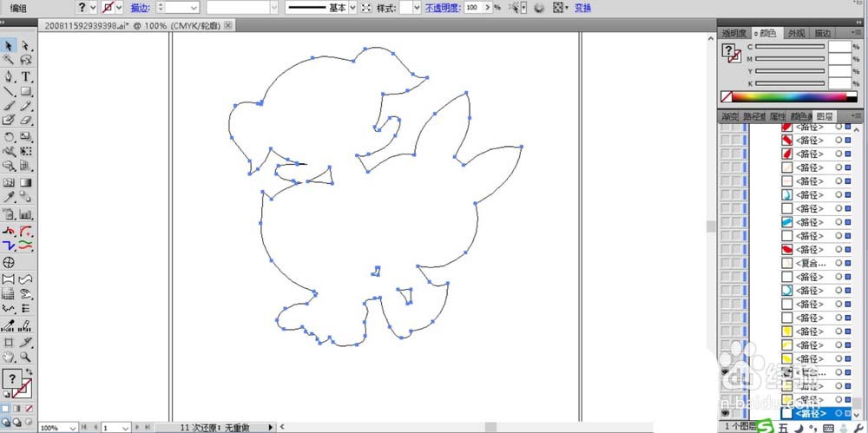Select the Line Segment tool
The width and height of the screenshot is (868, 433).
coord(9,91)
